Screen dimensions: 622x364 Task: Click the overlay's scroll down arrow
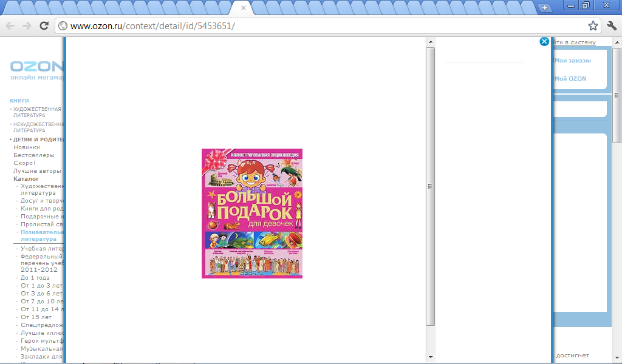tap(431, 357)
